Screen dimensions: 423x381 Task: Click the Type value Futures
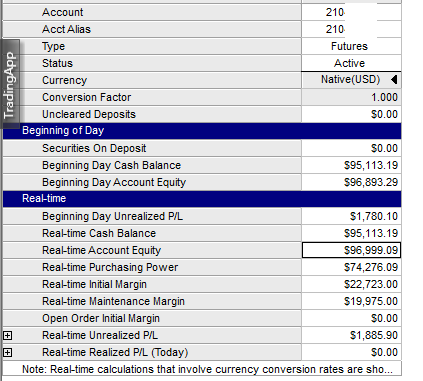[x=351, y=46]
